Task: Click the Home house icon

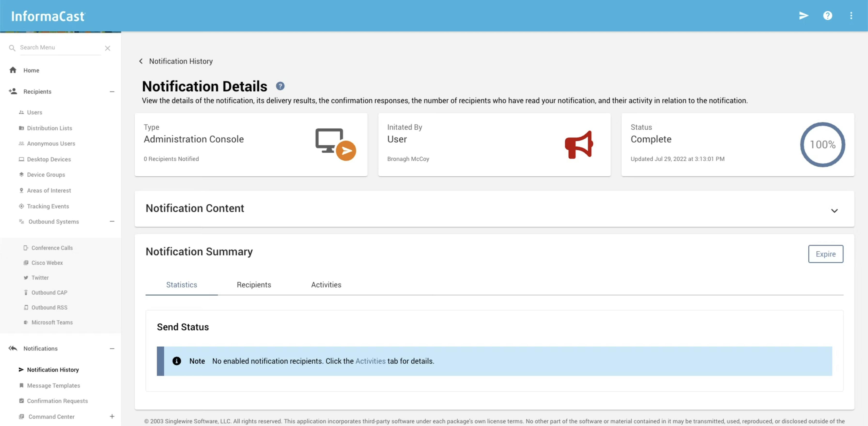Action: (x=13, y=70)
